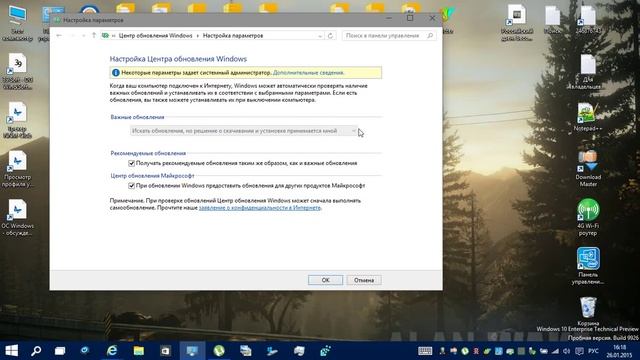This screenshot has height=360, width=640.
Task: Click Центр обновления Windows breadcrumb
Action: click(155, 36)
